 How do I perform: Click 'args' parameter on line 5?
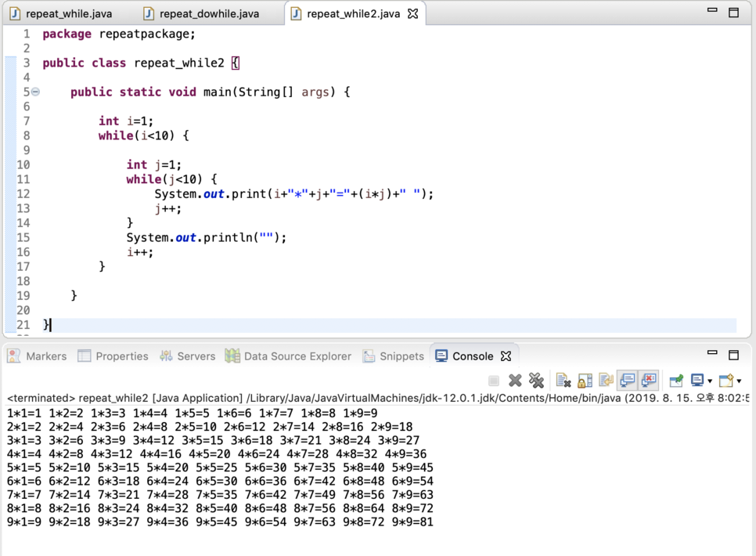point(315,92)
